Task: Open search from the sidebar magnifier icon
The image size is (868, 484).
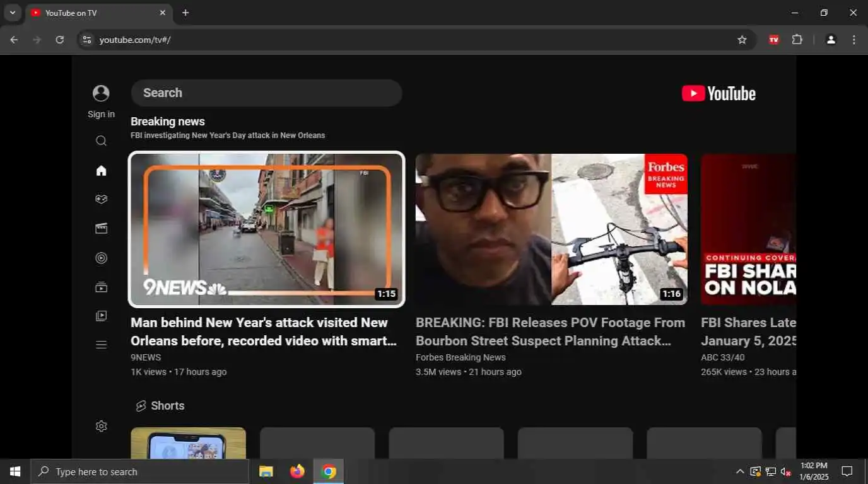Action: coord(101,141)
